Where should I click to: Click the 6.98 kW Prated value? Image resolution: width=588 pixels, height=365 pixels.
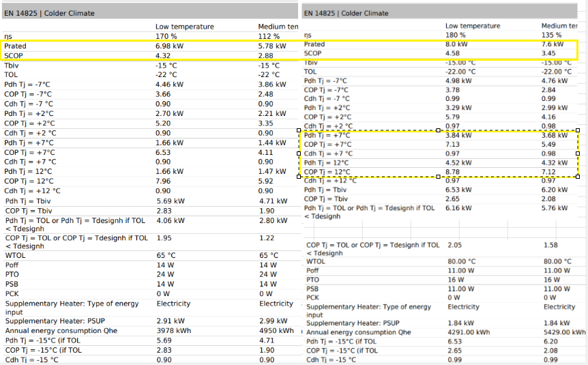coord(171,46)
